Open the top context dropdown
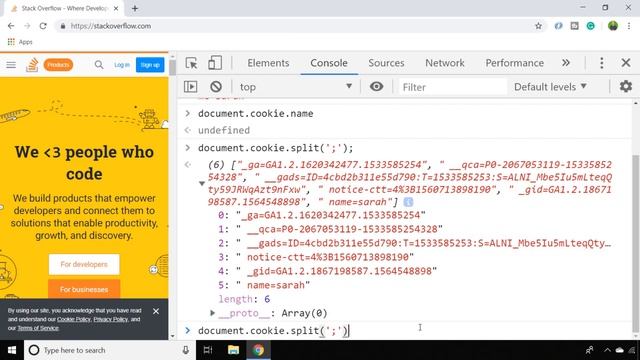The width and height of the screenshot is (640, 360). pos(296,87)
